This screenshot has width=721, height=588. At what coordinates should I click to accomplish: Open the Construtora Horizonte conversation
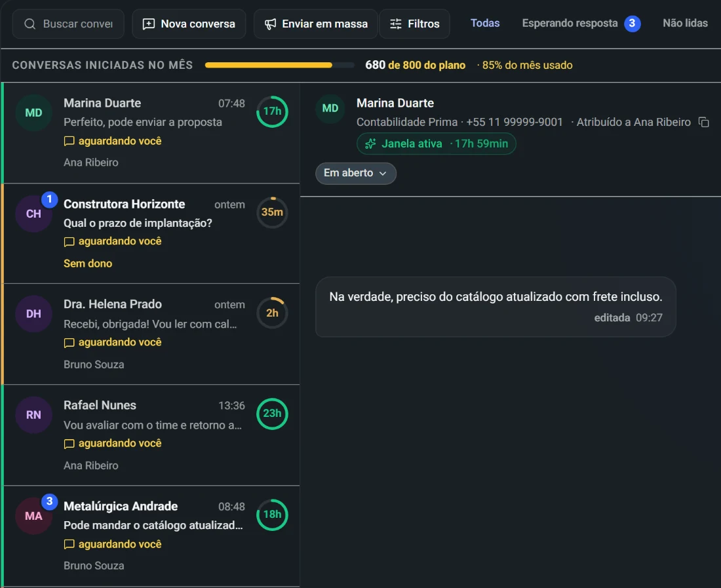click(152, 233)
